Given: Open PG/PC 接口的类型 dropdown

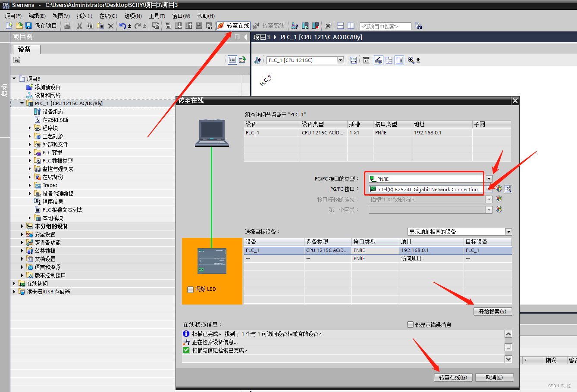Looking at the screenshot, I should coord(489,179).
